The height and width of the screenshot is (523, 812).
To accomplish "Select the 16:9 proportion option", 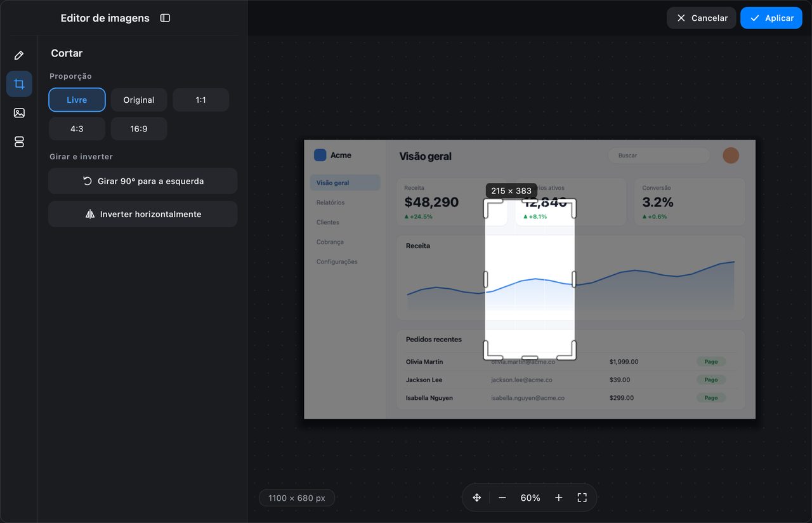I will point(139,129).
